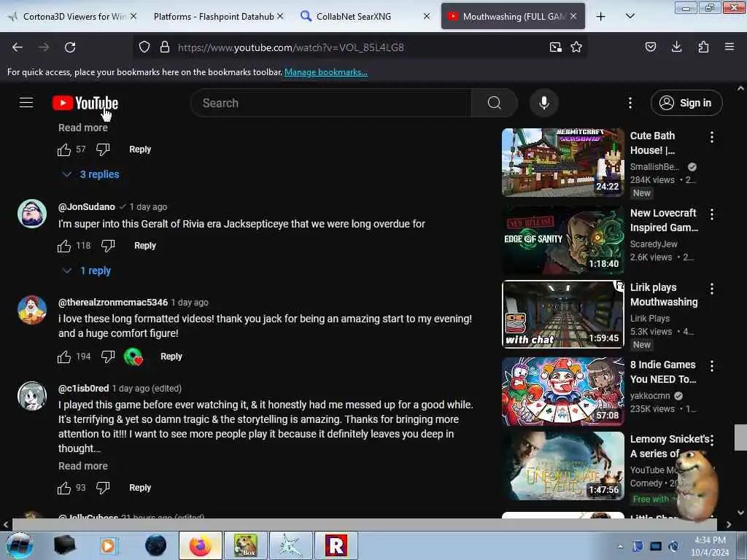Image resolution: width=747 pixels, height=560 pixels.
Task: Reply to the @therealzronmcmac5346 comment
Action: coord(171,357)
